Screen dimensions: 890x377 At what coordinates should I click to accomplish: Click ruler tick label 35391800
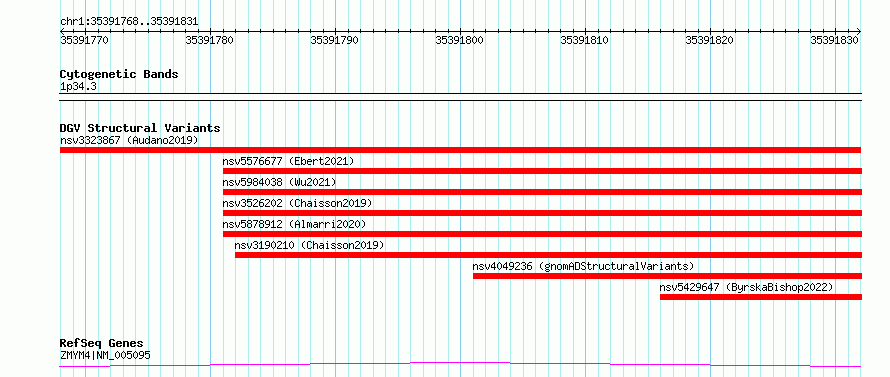(x=460, y=40)
